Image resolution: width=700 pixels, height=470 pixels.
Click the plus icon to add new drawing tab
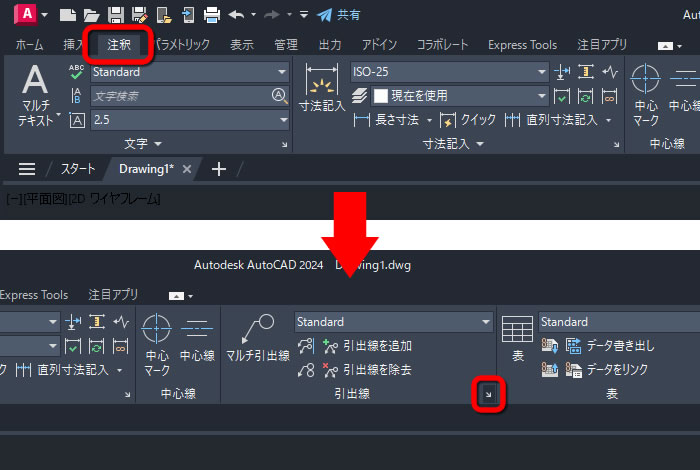tap(219, 169)
